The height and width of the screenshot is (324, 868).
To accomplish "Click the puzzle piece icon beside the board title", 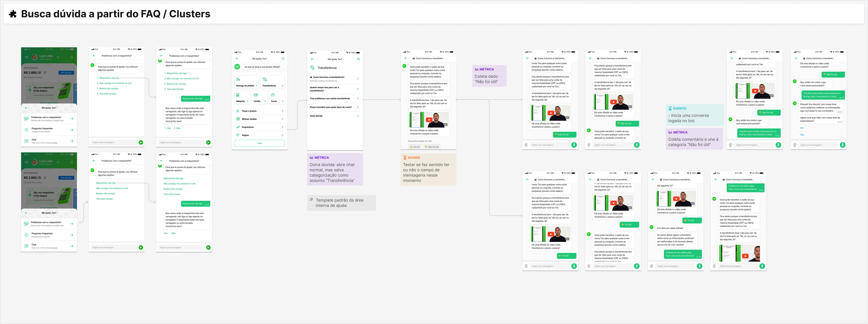I will tap(13, 14).
